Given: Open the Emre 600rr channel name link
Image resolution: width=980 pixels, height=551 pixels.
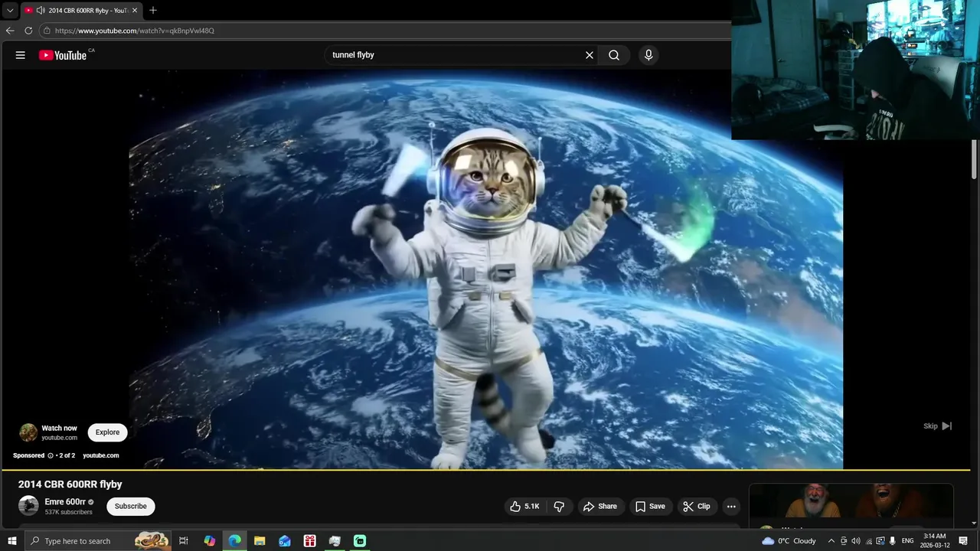Looking at the screenshot, I should click(65, 502).
